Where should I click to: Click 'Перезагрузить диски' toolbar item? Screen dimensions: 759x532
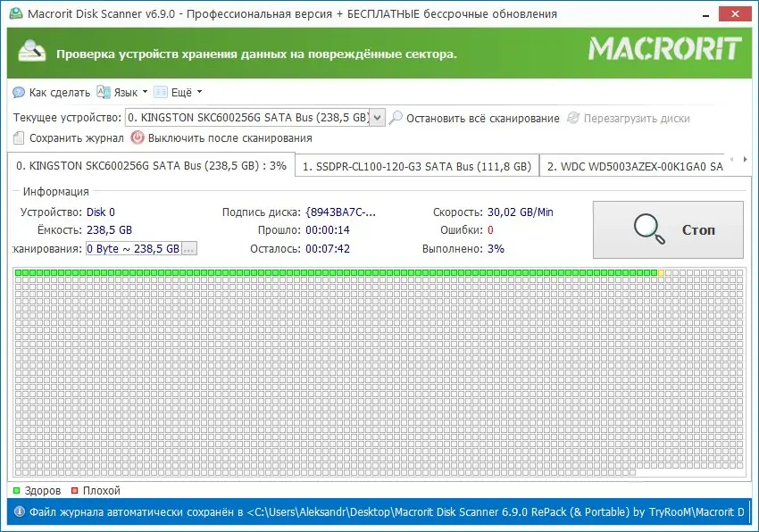(629, 118)
